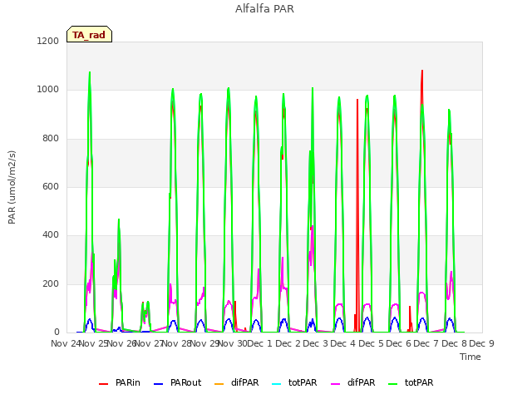Select the chart title Alfalfa PAR
The height and width of the screenshot is (399, 532).
click(x=264, y=8)
